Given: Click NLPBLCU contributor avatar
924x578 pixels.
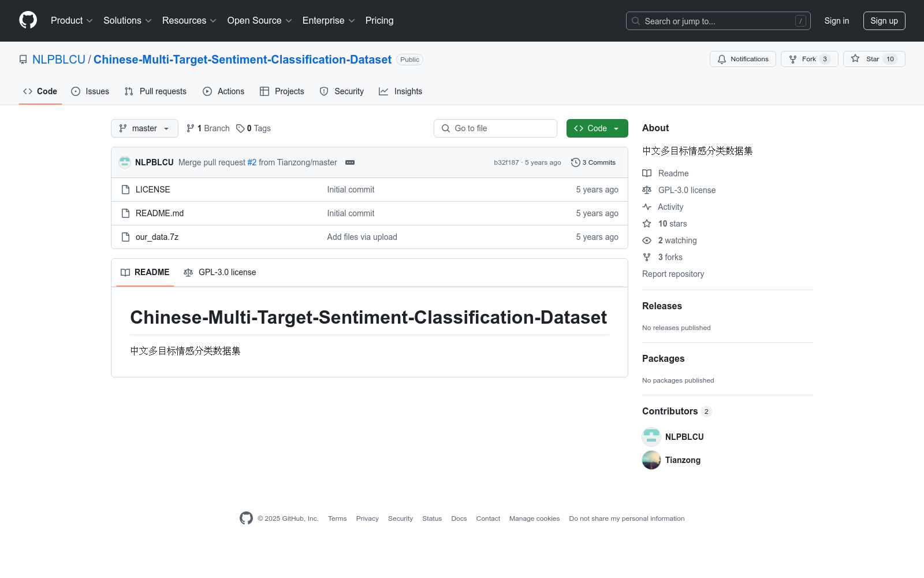Looking at the screenshot, I should click(x=651, y=437).
